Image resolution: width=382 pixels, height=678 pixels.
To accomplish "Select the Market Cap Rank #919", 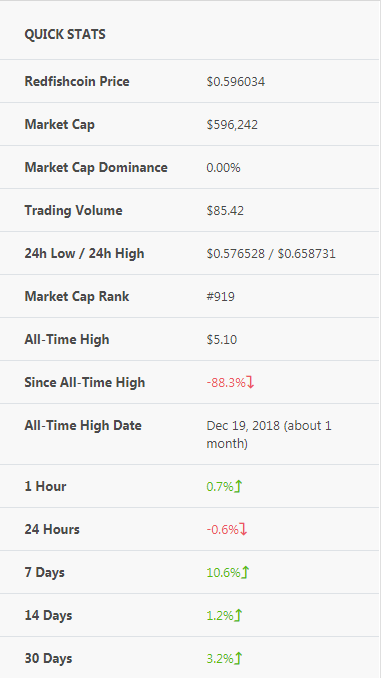I will coord(221,297).
